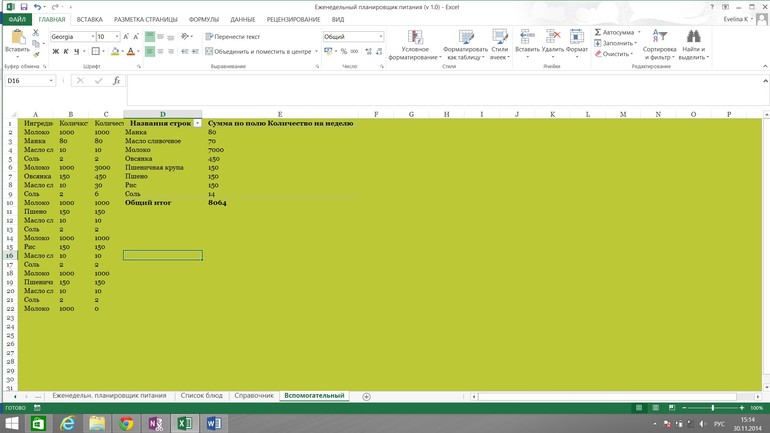
Task: Switch to the Справочник sheet tab
Action: [253, 396]
